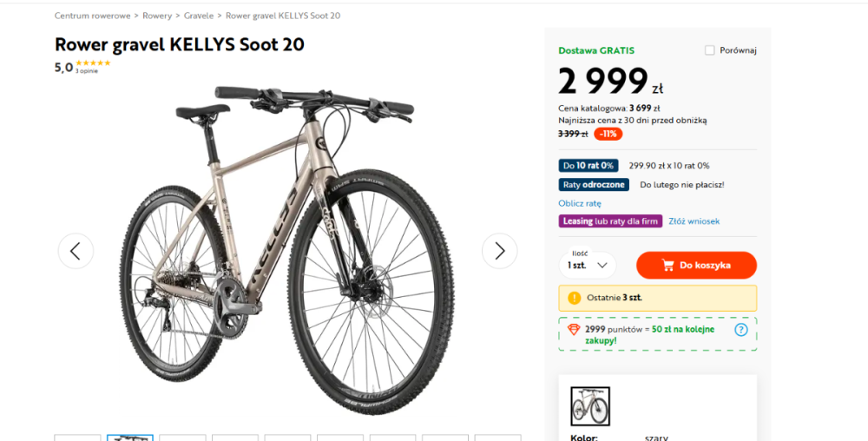
Task: Add bike to cart with Do koszyka
Action: 696,265
